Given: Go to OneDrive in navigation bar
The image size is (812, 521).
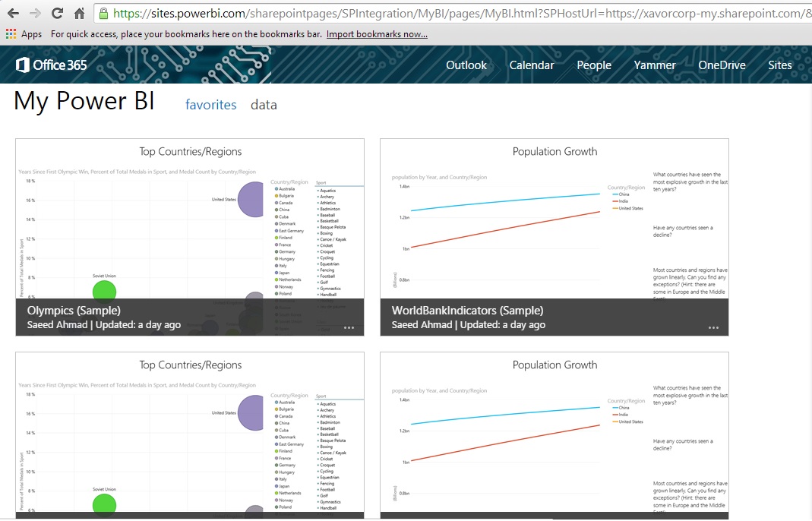Looking at the screenshot, I should pos(722,65).
